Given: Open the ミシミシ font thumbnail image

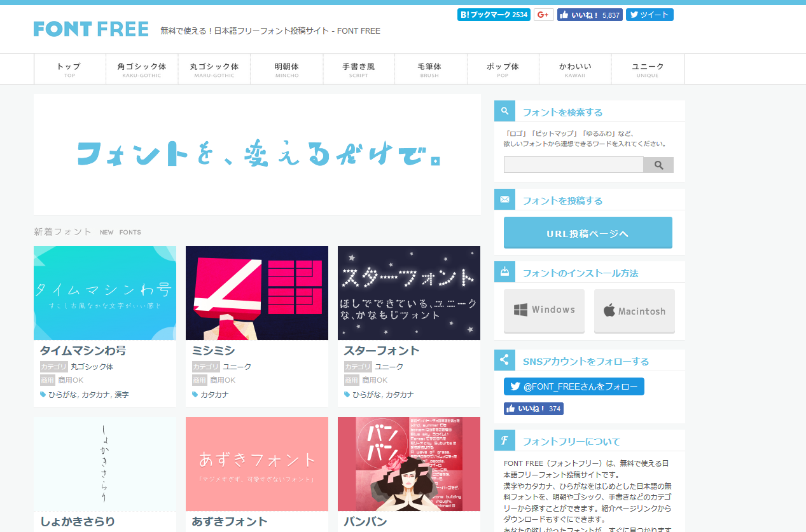Looking at the screenshot, I should (x=256, y=293).
